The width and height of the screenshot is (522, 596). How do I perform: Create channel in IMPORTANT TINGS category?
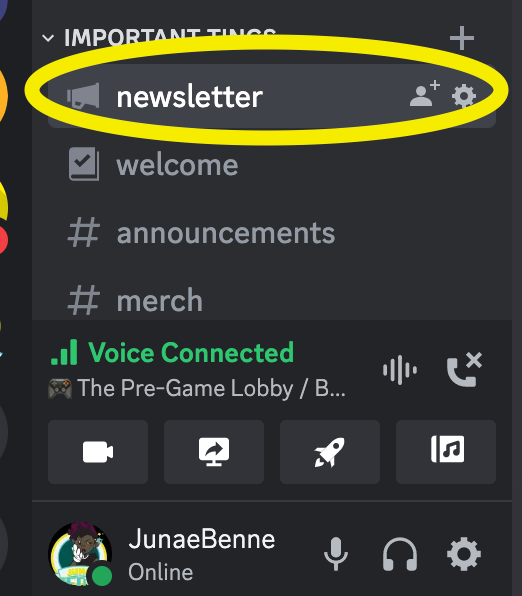click(462, 38)
